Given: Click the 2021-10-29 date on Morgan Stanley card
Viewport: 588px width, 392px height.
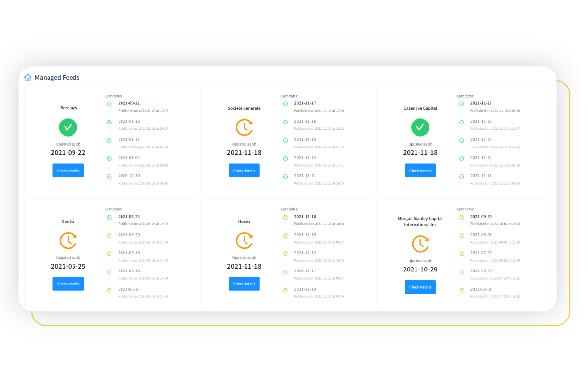Looking at the screenshot, I should pos(420,269).
